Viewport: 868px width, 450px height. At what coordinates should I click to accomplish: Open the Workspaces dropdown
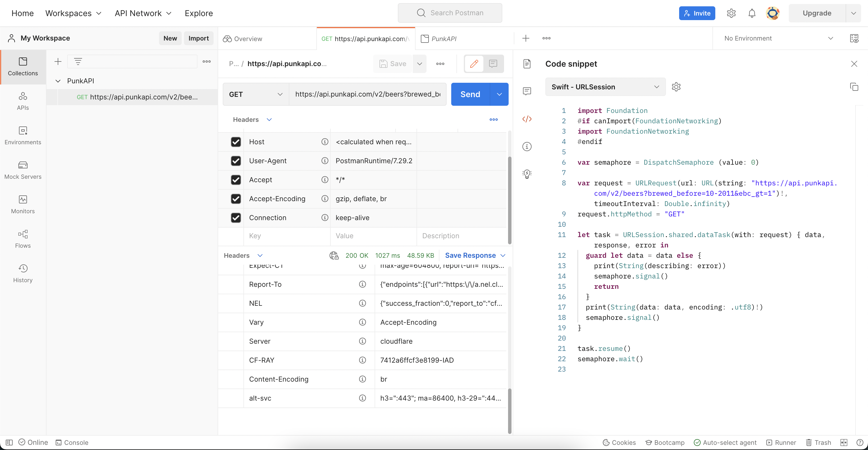[73, 13]
